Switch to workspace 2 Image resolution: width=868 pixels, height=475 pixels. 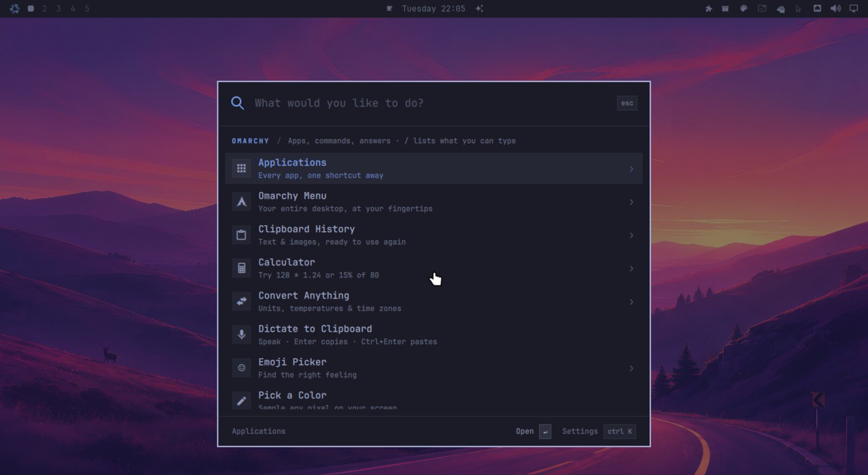coord(44,9)
